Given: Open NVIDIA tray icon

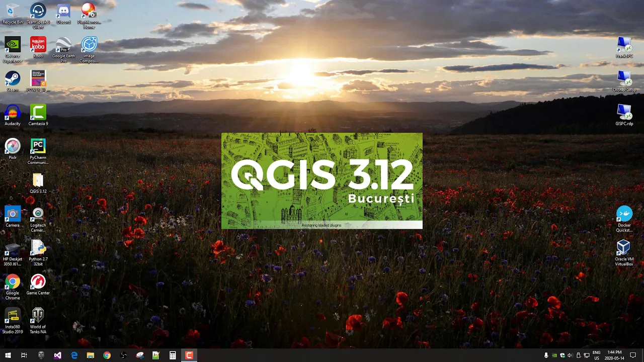Looking at the screenshot, I should 554,355.
